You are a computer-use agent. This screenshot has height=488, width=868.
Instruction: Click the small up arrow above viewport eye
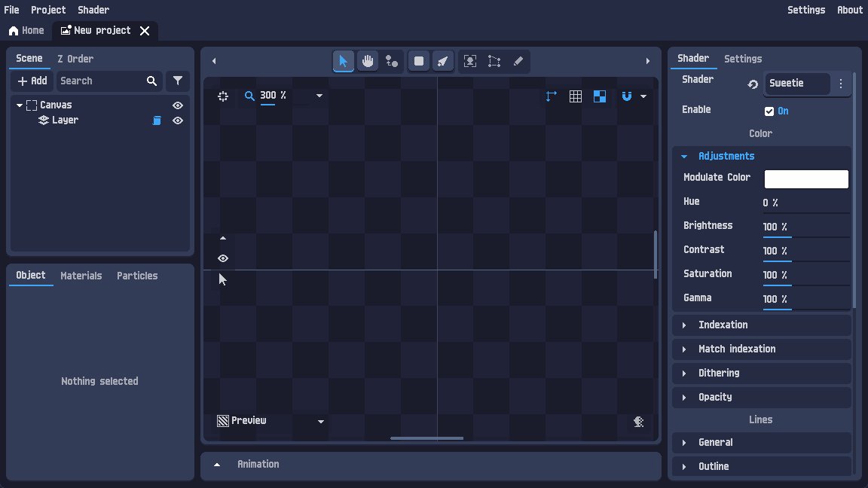coord(223,239)
